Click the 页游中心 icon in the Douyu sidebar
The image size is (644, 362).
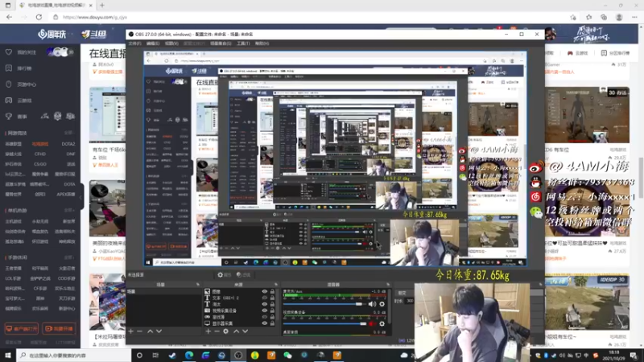[9, 84]
